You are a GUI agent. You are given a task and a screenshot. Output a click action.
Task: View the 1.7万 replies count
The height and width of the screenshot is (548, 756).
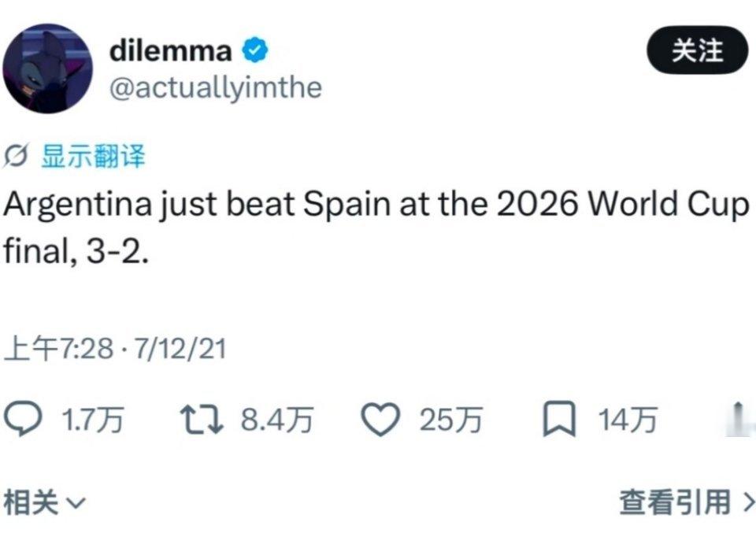tap(93, 420)
